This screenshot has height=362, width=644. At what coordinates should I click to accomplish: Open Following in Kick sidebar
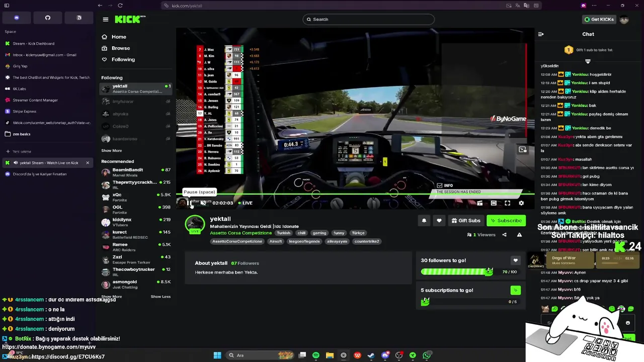tap(118, 59)
